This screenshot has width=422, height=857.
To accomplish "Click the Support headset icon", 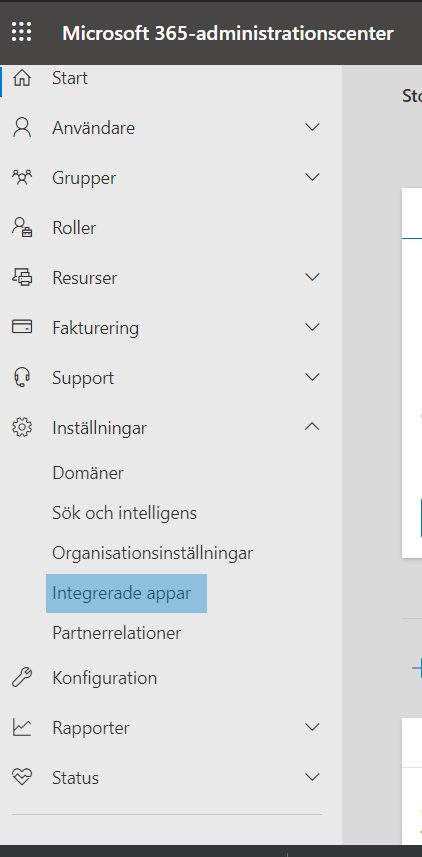I will pos(22,378).
